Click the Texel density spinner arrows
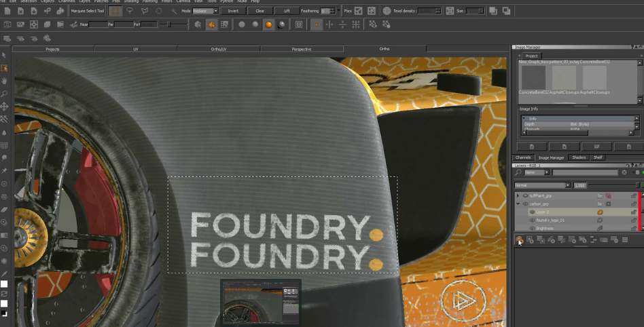This screenshot has height=327, width=644. tap(437, 11)
